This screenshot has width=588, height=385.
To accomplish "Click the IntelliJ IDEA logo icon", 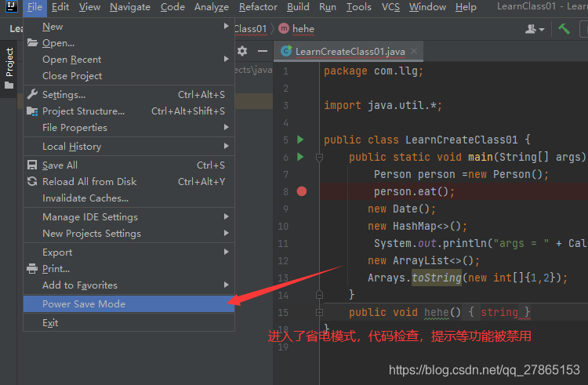I will pyautogui.click(x=10, y=7).
